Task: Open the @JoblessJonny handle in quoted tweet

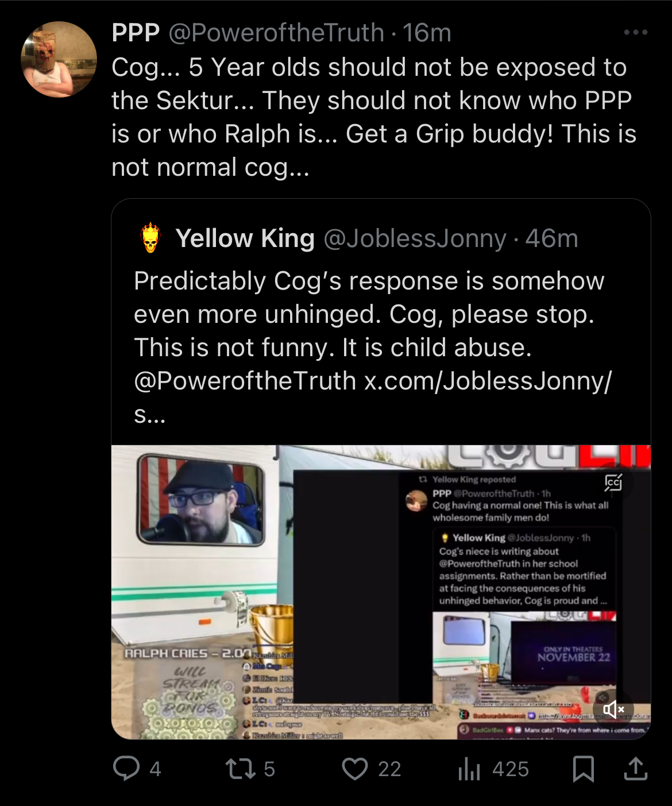Action: [x=415, y=238]
